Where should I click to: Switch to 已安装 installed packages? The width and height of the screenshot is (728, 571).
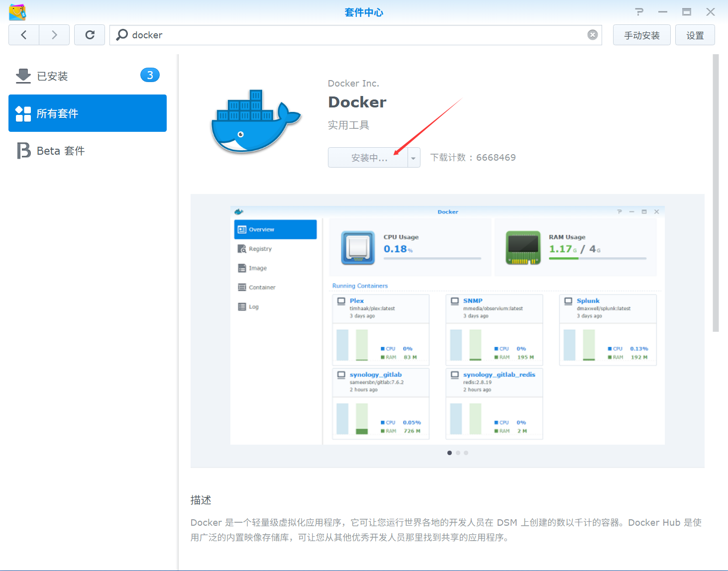(x=88, y=76)
